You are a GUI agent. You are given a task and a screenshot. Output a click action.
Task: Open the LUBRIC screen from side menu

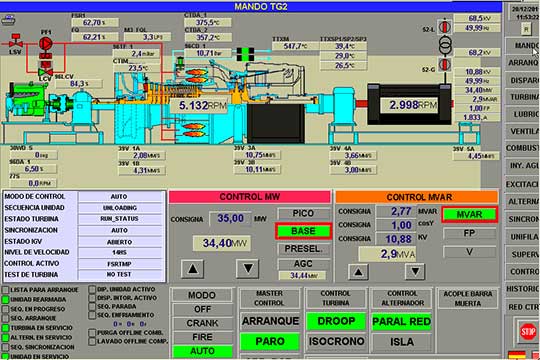522,114
